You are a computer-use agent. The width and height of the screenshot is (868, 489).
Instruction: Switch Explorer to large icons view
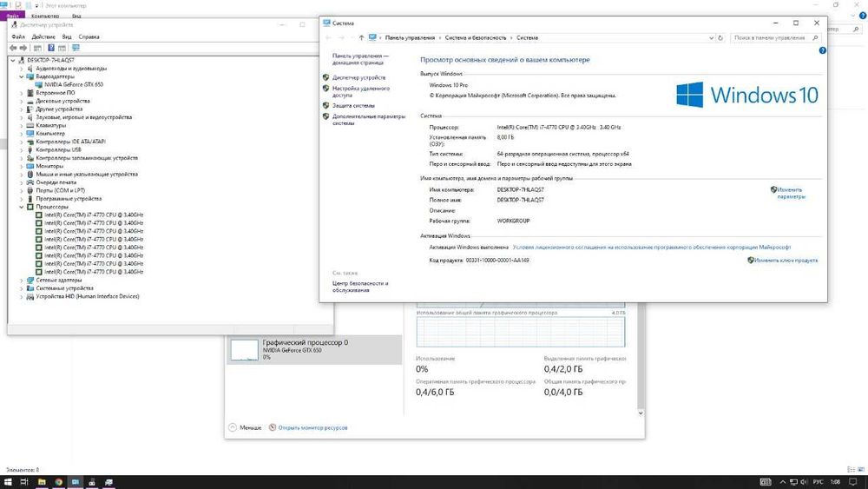[861, 470]
